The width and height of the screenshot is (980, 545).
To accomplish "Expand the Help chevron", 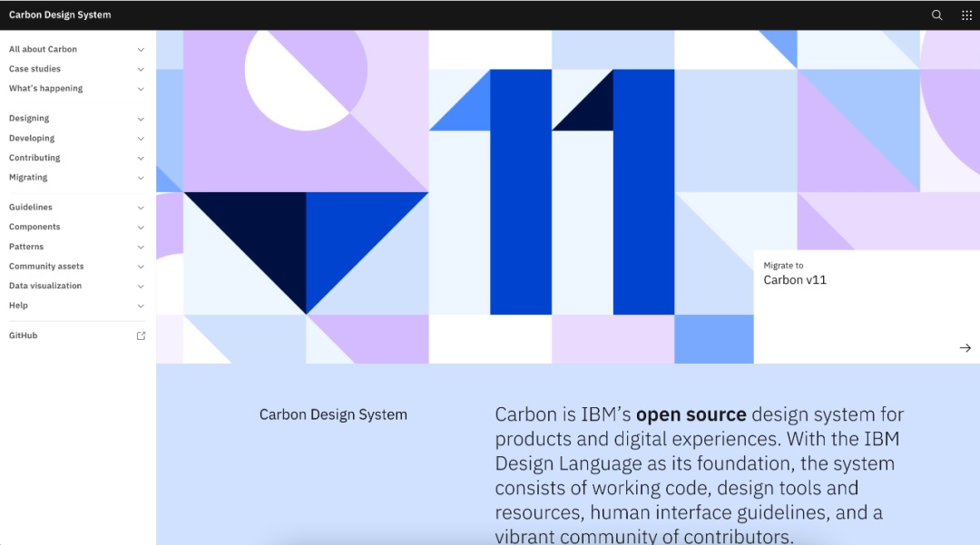I will click(141, 306).
